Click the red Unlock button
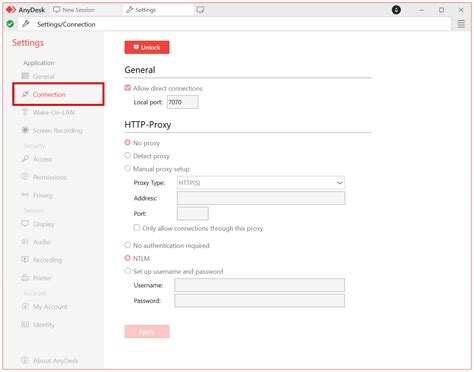 pyautogui.click(x=147, y=47)
